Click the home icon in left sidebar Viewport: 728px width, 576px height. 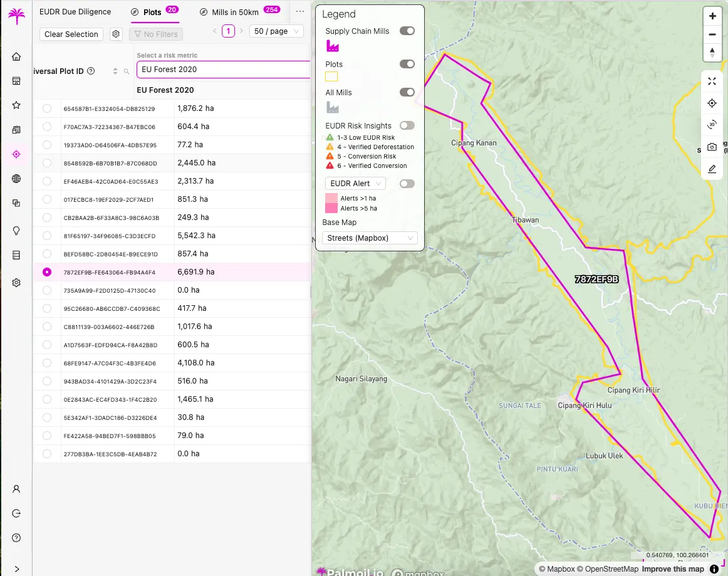point(16,56)
